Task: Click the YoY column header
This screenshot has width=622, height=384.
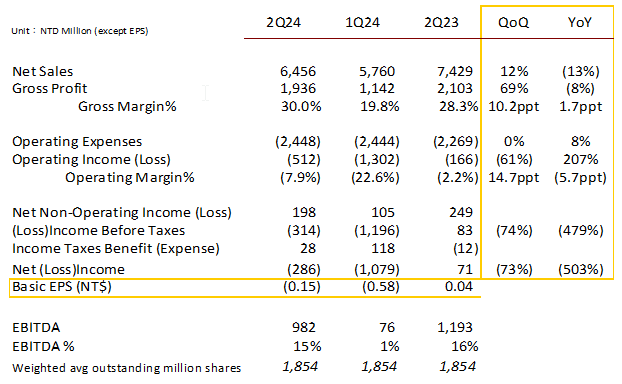Action: coord(580,22)
